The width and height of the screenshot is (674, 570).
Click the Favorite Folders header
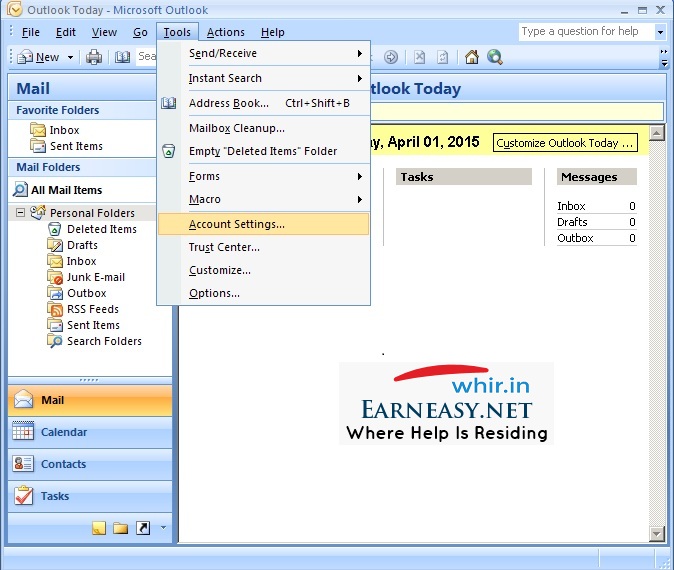point(82,110)
